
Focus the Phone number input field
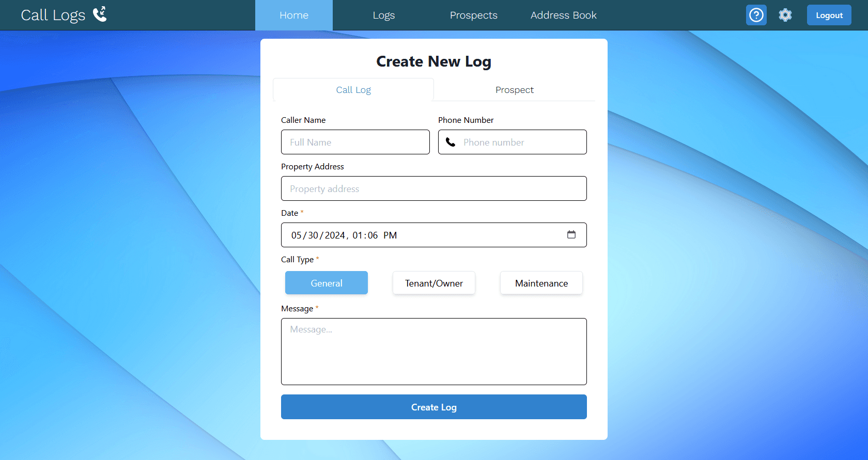coord(513,142)
